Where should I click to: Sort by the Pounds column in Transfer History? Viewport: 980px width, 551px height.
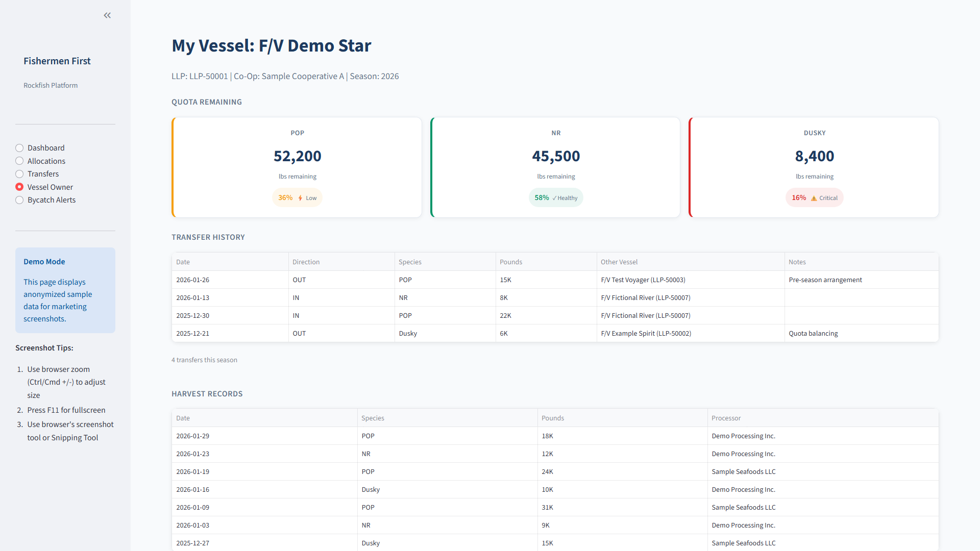click(511, 261)
